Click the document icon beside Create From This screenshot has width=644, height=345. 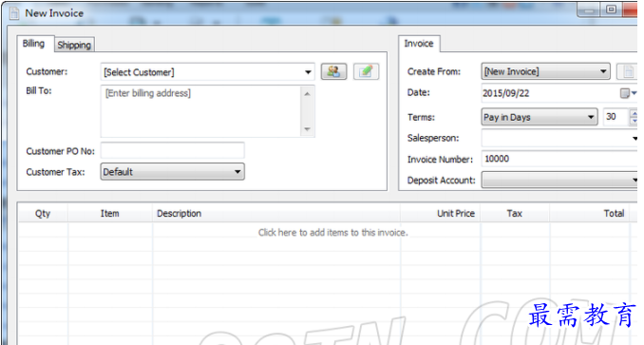(628, 71)
